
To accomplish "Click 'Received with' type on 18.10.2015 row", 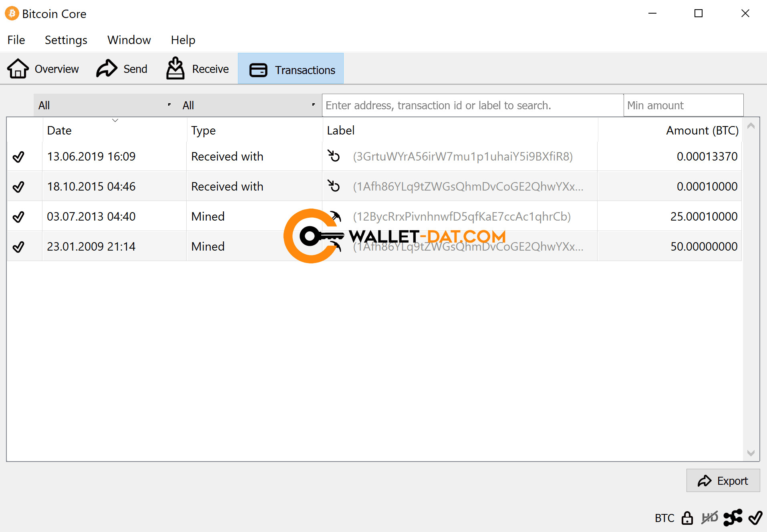I will click(x=227, y=187).
